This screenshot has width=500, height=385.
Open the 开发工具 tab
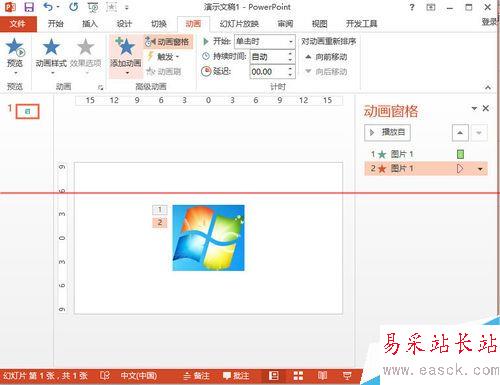362,24
